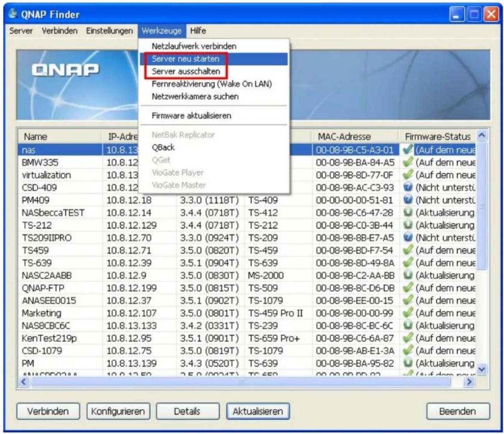Click update icon in NAS8CBC6C row
This screenshot has height=434, width=504.
[408, 325]
